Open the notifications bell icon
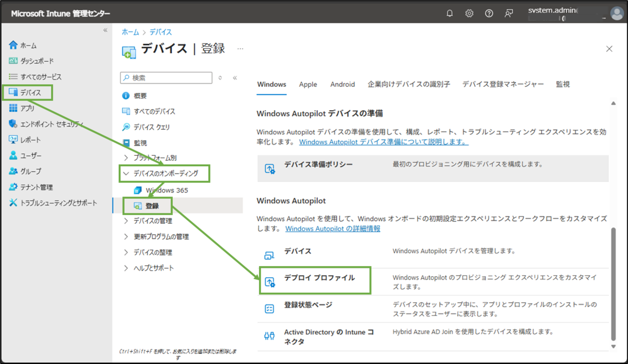 (x=450, y=14)
